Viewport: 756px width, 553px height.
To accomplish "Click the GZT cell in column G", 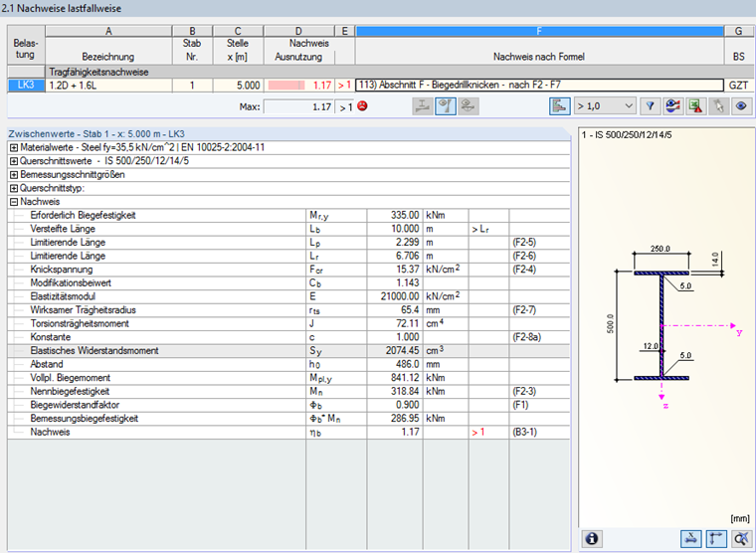I will (x=738, y=86).
